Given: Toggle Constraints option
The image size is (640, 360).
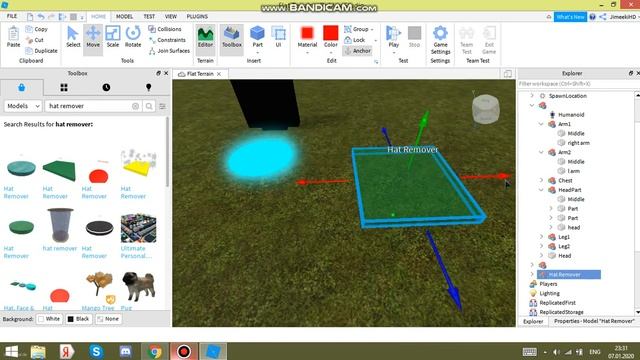Looking at the screenshot, I should pos(167,40).
